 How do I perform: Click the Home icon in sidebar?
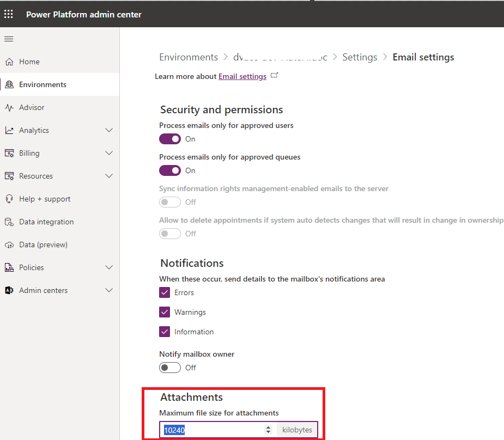[9, 62]
